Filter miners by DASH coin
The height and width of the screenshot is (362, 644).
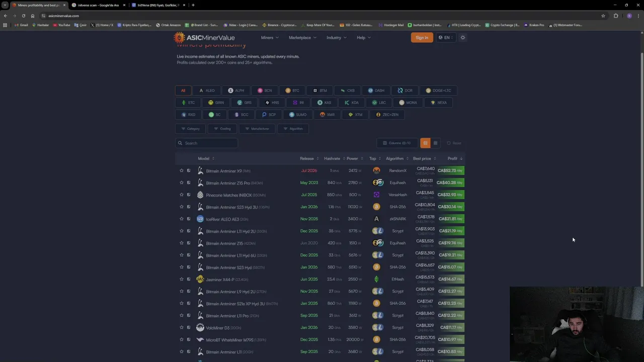[376, 90]
